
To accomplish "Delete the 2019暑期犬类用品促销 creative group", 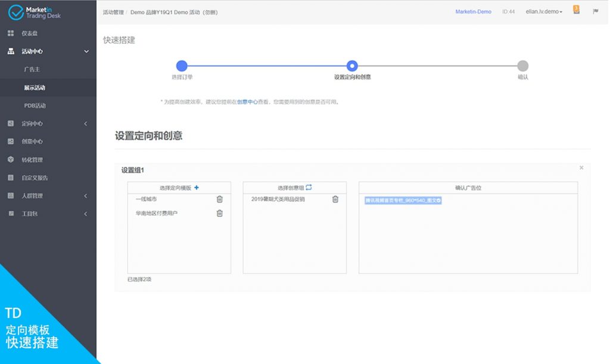I will (x=335, y=199).
